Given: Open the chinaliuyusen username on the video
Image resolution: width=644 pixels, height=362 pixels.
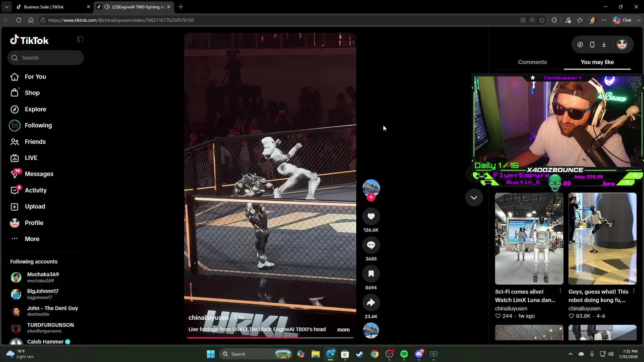Looking at the screenshot, I should pyautogui.click(x=208, y=318).
